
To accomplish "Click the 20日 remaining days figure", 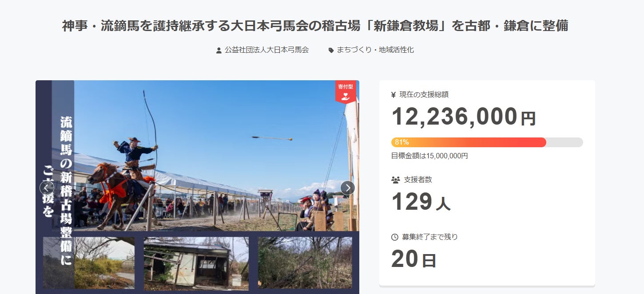I will pyautogui.click(x=414, y=259).
